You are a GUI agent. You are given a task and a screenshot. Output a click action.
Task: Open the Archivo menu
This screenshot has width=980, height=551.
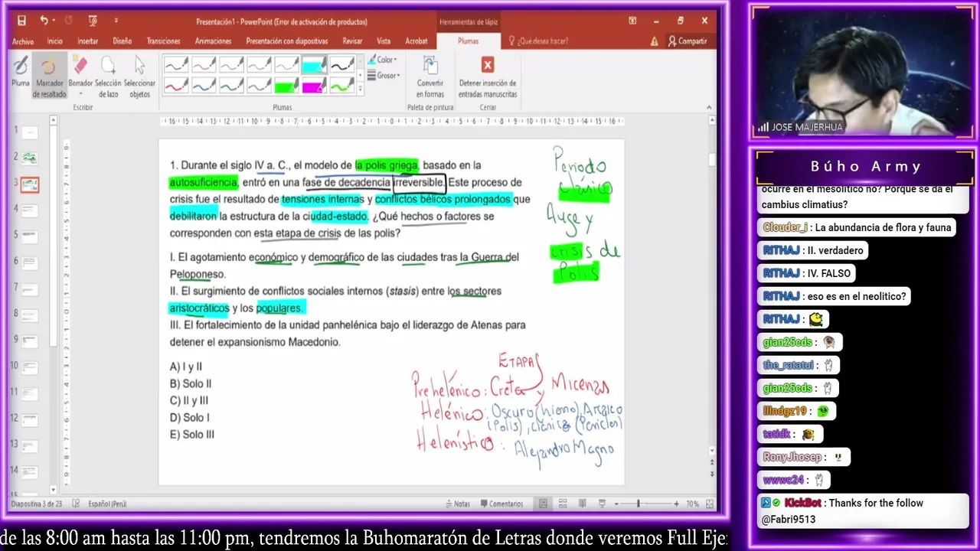(23, 41)
